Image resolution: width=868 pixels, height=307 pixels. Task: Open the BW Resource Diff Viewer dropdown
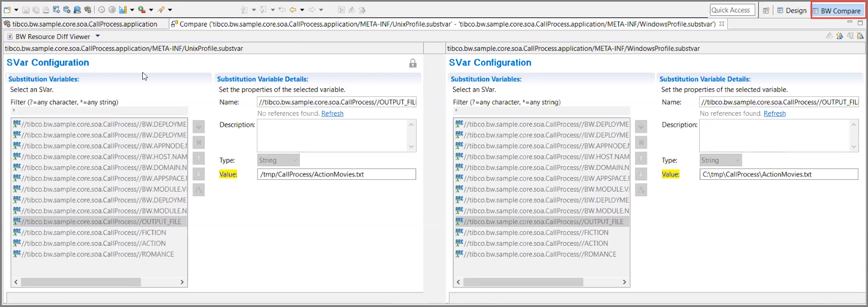click(x=98, y=36)
